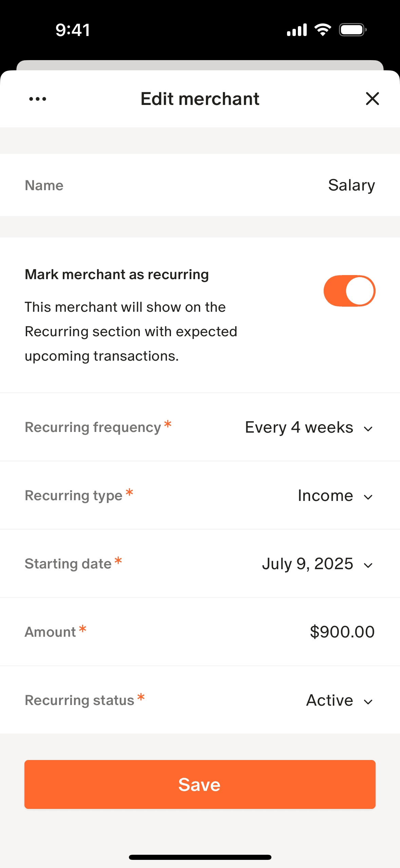
Task: Tap the home indicator bar
Action: click(200, 857)
